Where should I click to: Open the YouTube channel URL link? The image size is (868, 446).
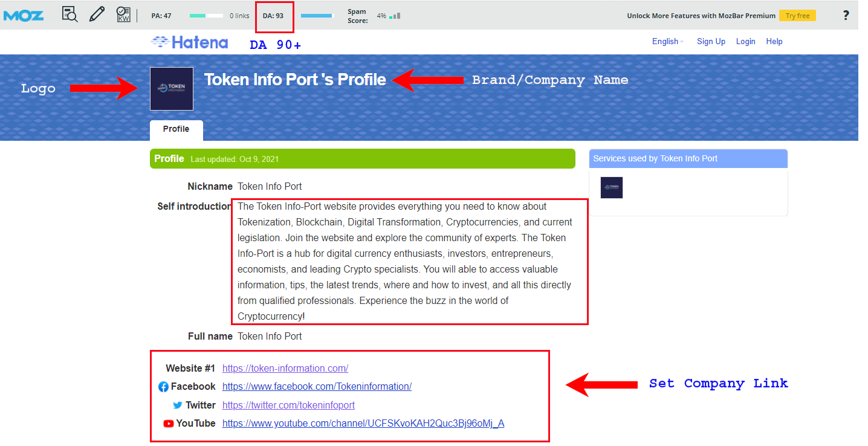coord(362,423)
